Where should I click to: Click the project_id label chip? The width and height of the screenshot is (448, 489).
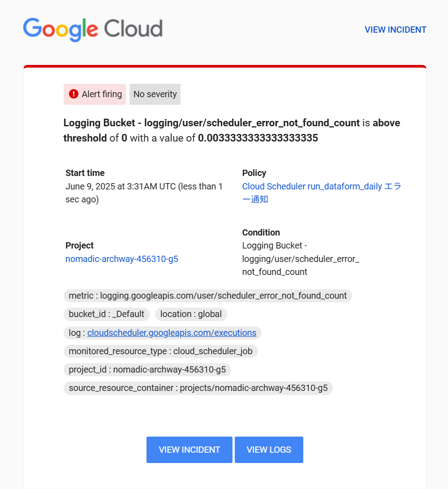[147, 369]
